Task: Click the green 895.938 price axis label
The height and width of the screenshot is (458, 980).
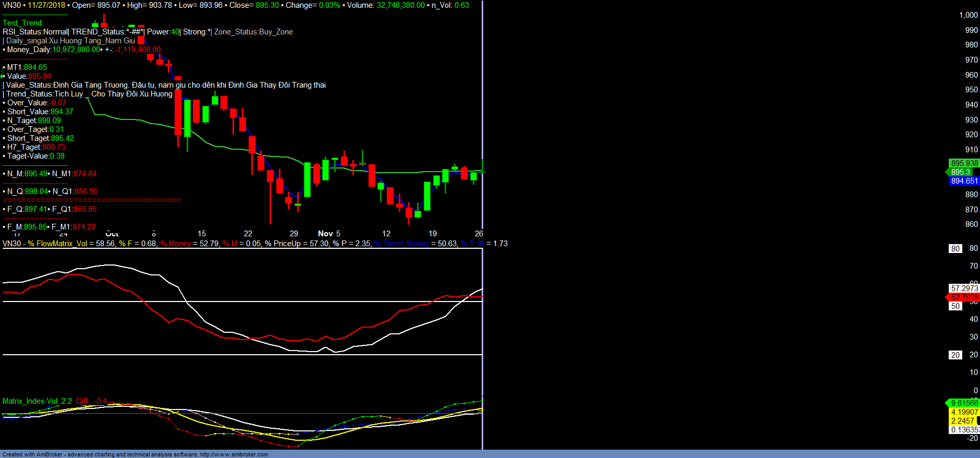Action: point(964,163)
